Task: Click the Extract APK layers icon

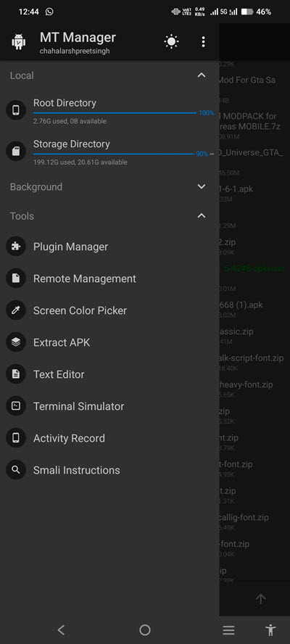Action: [x=16, y=342]
